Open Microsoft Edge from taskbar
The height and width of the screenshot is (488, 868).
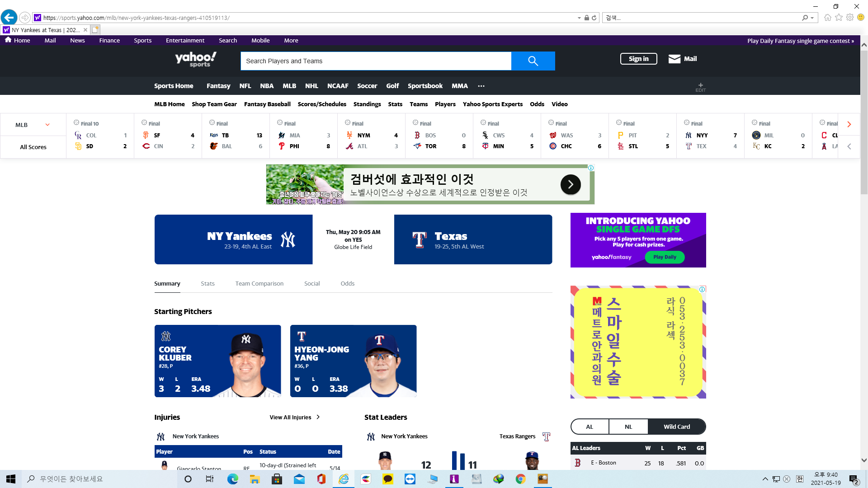coord(232,479)
